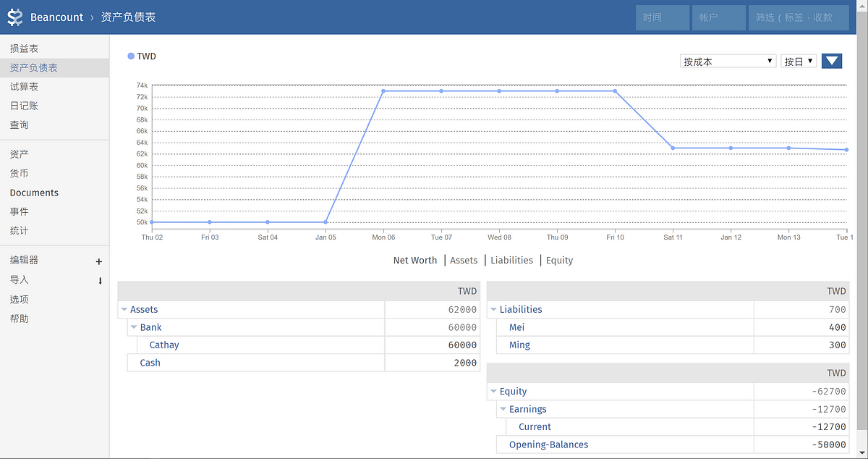Switch chart to Liabilities view
The image size is (868, 459).
[x=511, y=261]
